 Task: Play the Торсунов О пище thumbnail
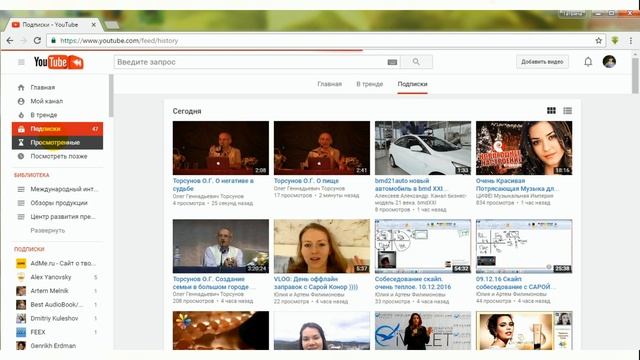pos(322,148)
